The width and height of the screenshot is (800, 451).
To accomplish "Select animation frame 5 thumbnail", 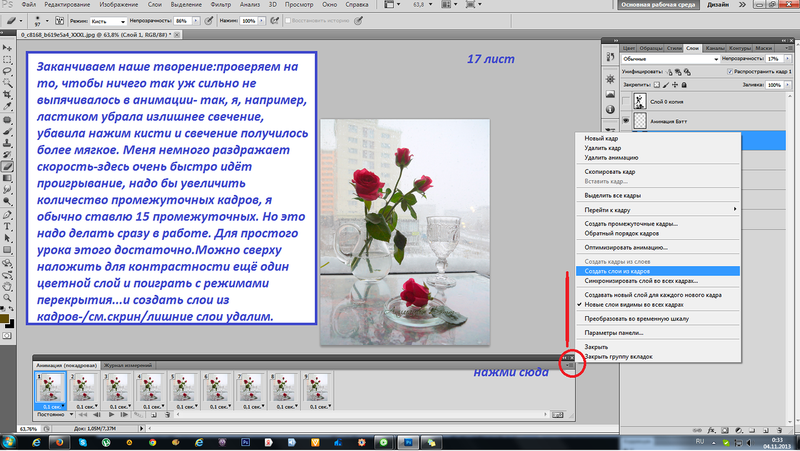I will pyautogui.click(x=184, y=387).
